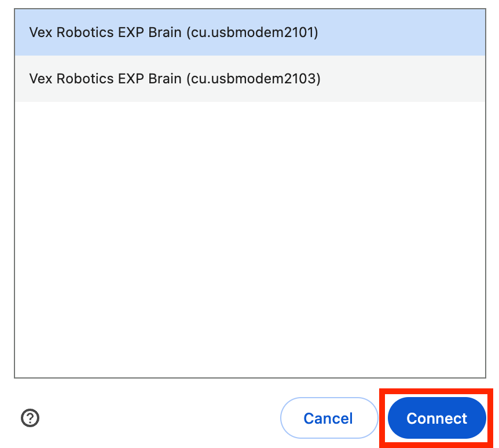Confirm pairing with the blue Connect button
The image size is (499, 448).
pyautogui.click(x=436, y=418)
